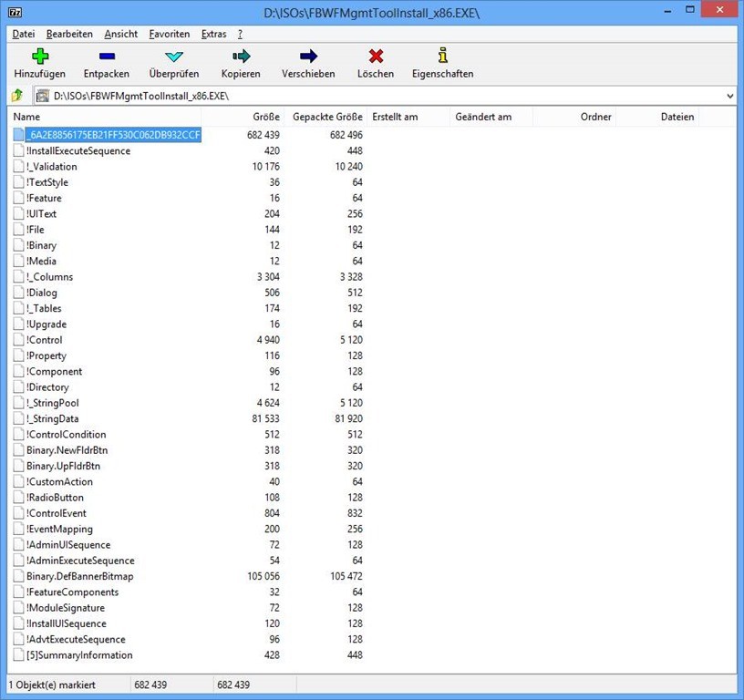
Task: Select the Binary.UpFldrBtn entry
Action: (64, 466)
